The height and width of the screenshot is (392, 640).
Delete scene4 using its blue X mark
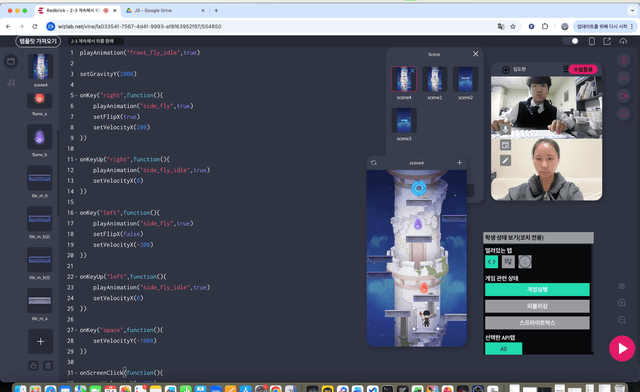coord(413,71)
